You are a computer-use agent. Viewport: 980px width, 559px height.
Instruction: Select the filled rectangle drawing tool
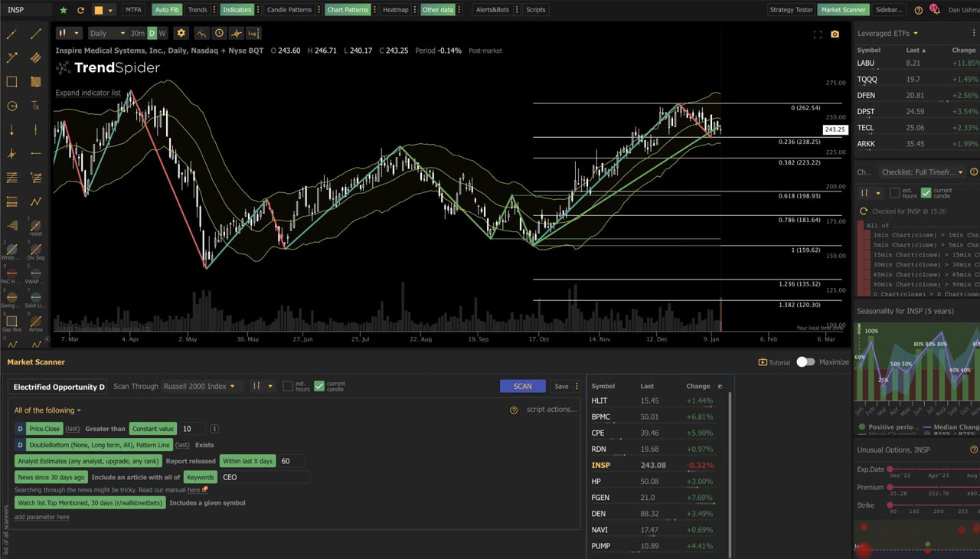pyautogui.click(x=35, y=82)
